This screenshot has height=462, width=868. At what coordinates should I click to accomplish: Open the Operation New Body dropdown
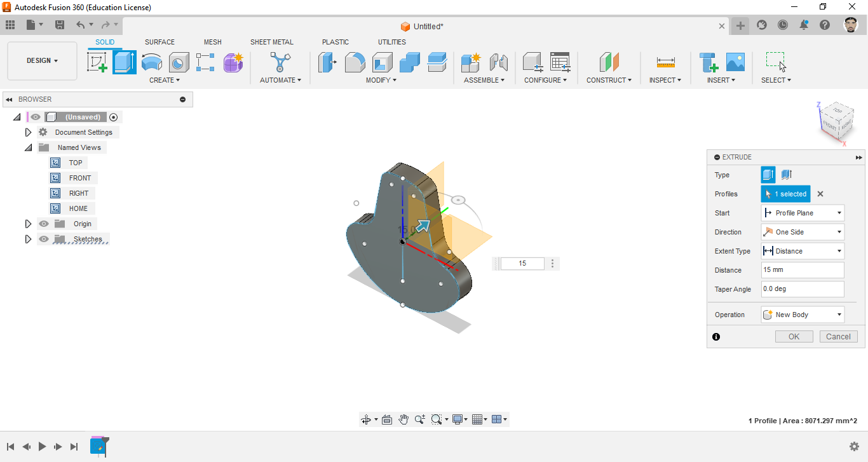point(803,315)
